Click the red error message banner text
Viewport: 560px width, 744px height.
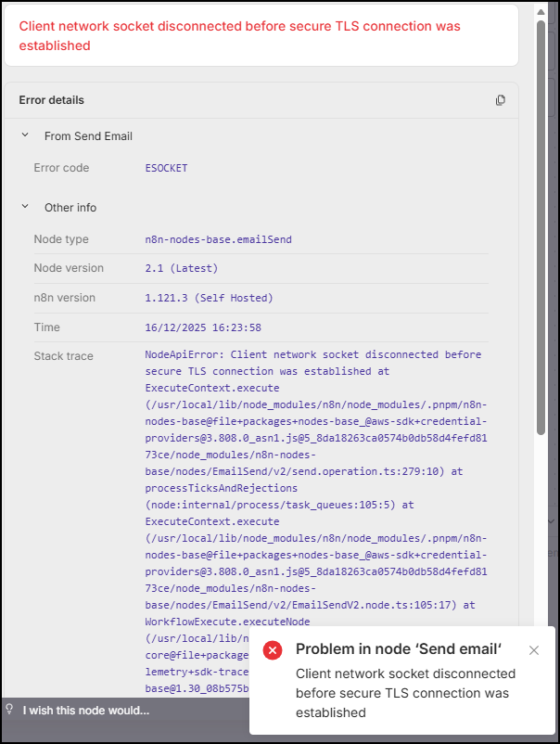point(239,35)
